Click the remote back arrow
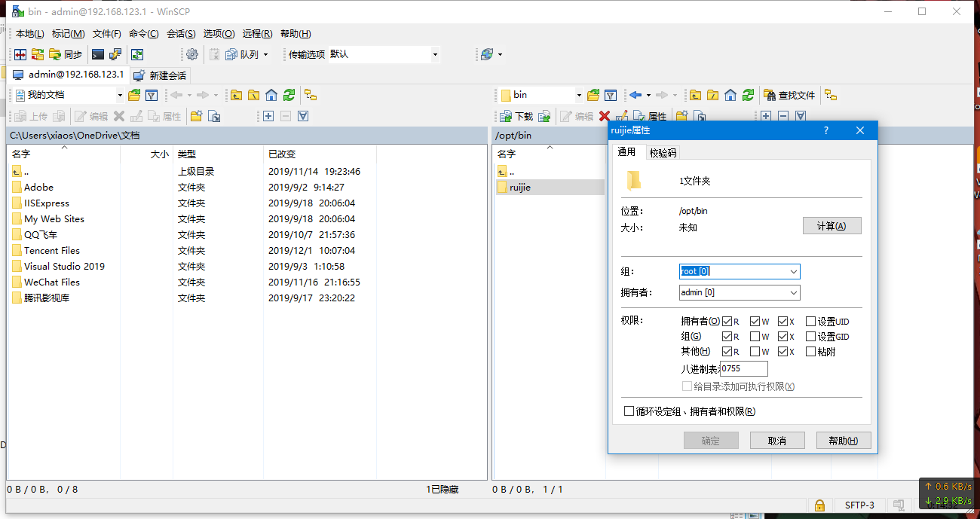The width and height of the screenshot is (980, 519). tap(635, 95)
